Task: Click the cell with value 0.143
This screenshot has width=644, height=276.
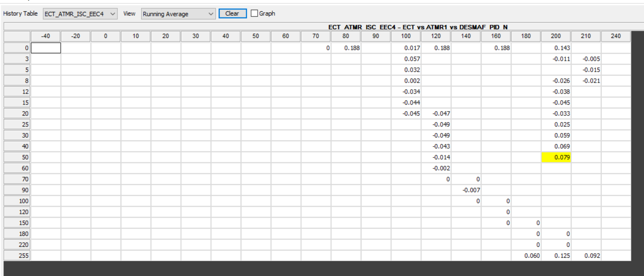Action: tap(556, 48)
